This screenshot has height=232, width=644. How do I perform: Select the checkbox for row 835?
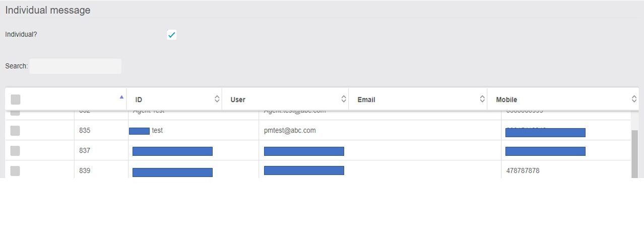[15, 131]
